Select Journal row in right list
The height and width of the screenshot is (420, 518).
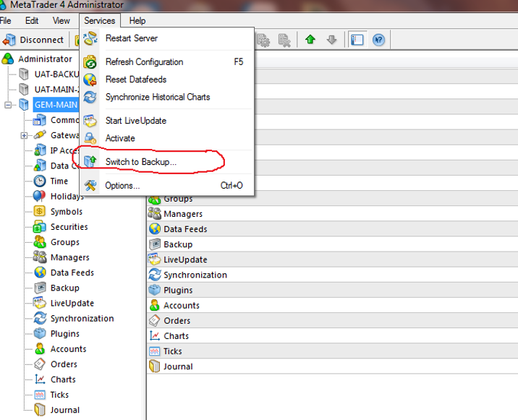pyautogui.click(x=332, y=367)
